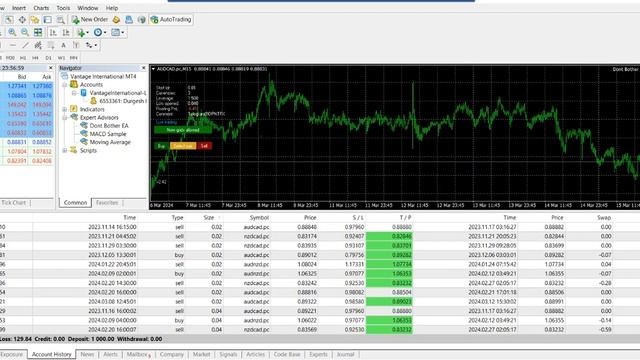Open the Templates dropdown arrow
Viewport: 640px width, 360px height.
[122, 33]
